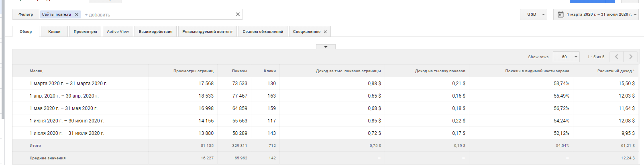This screenshot has height=165, width=644.
Task: Sort by Расчетный доход column header
Action: (x=615, y=71)
